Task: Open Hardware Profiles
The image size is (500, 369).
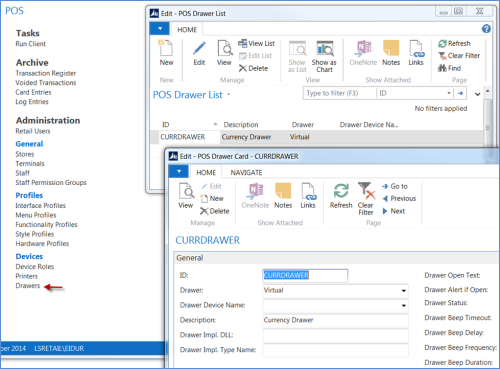Action: [x=42, y=244]
